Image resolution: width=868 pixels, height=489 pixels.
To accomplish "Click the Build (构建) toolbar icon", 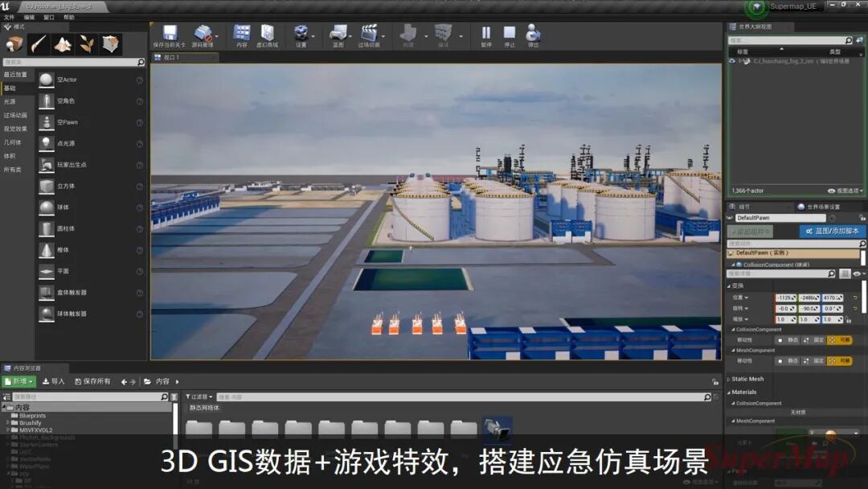I will [408, 33].
